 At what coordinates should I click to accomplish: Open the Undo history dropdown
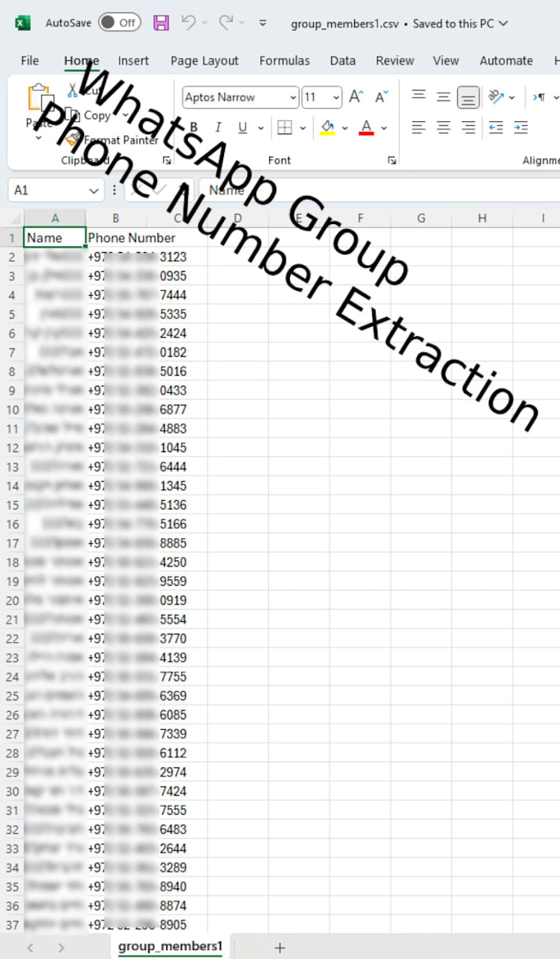(205, 23)
